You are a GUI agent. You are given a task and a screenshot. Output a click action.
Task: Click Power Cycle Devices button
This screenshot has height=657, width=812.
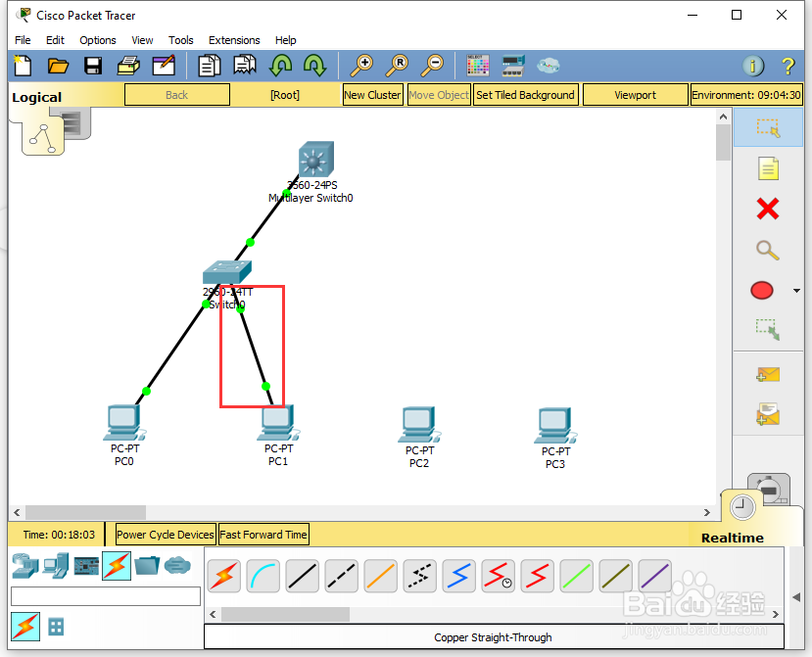click(x=166, y=535)
